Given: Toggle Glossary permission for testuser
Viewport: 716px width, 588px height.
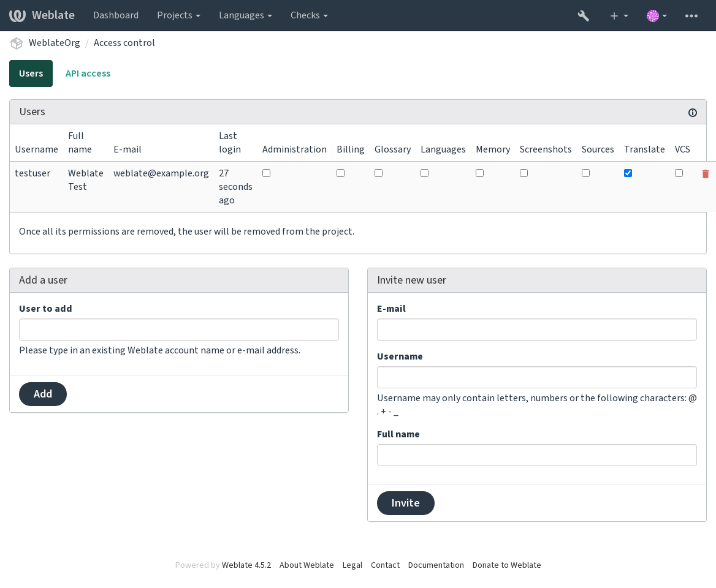Looking at the screenshot, I should pyautogui.click(x=378, y=173).
